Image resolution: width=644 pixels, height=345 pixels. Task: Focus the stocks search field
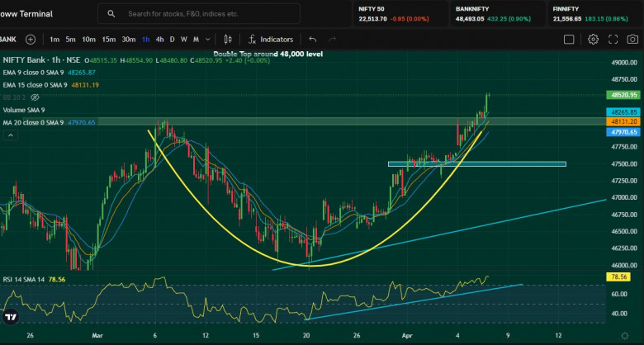pyautogui.click(x=199, y=14)
